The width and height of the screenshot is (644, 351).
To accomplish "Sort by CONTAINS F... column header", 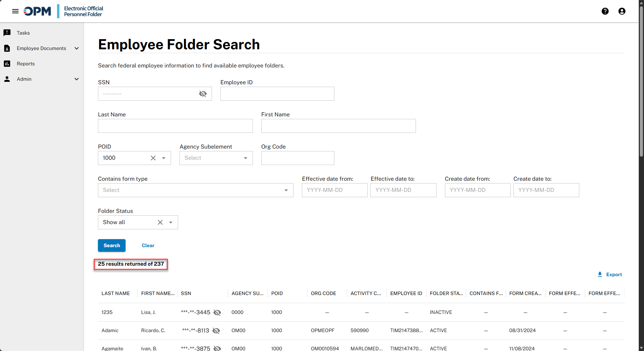I will pyautogui.click(x=486, y=293).
